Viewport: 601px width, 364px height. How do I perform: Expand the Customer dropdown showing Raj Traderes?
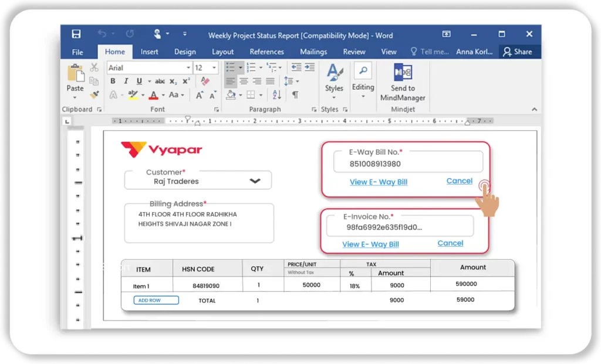click(255, 181)
